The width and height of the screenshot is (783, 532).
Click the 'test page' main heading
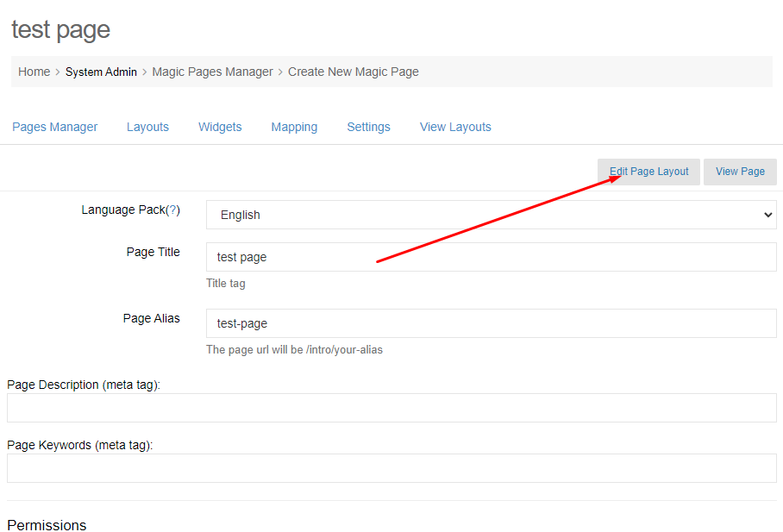pyautogui.click(x=61, y=30)
